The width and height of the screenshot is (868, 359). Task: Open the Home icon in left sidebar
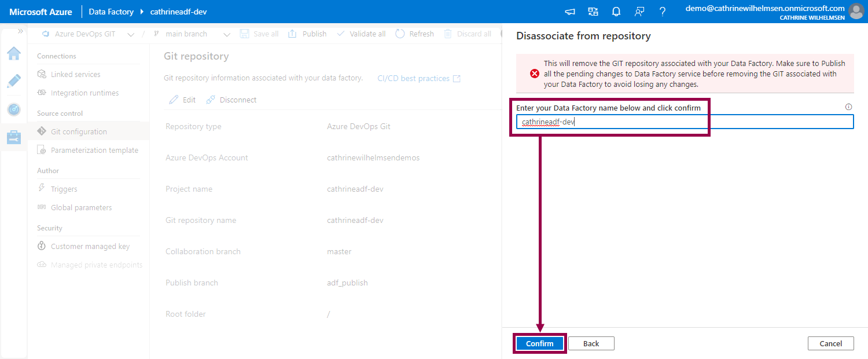pyautogui.click(x=14, y=54)
